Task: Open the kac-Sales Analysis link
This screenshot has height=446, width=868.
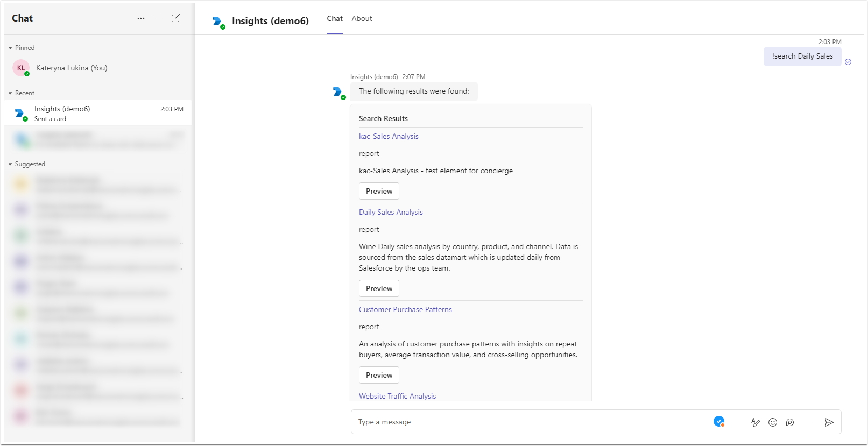Action: (x=389, y=136)
